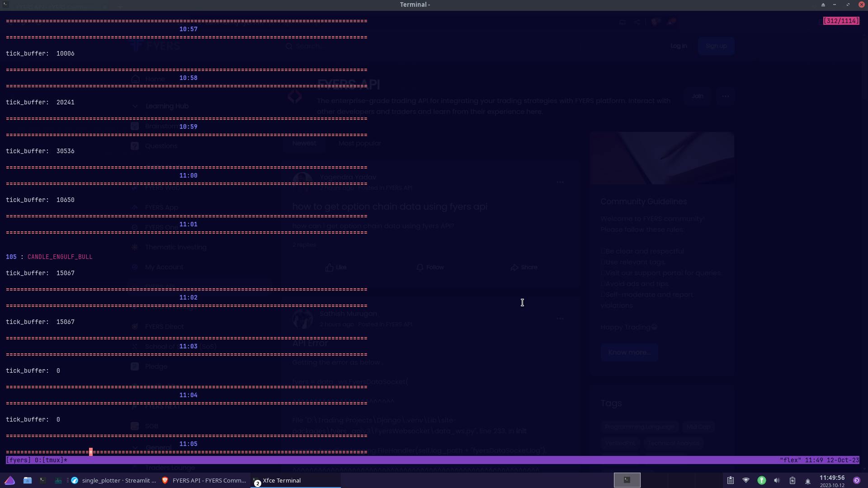This screenshot has height=488, width=868.
Task: Click the shade window arrow button
Action: (x=823, y=5)
